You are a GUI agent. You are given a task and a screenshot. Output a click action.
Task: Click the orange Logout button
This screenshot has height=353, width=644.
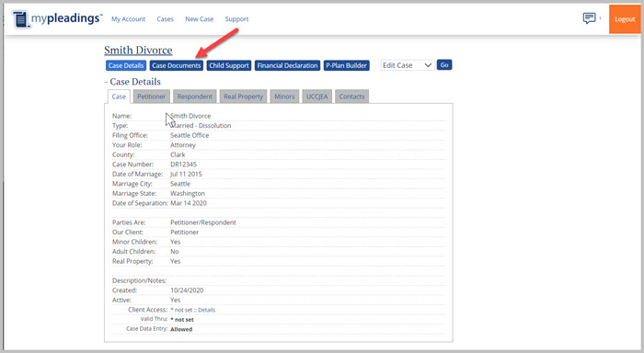tap(625, 19)
